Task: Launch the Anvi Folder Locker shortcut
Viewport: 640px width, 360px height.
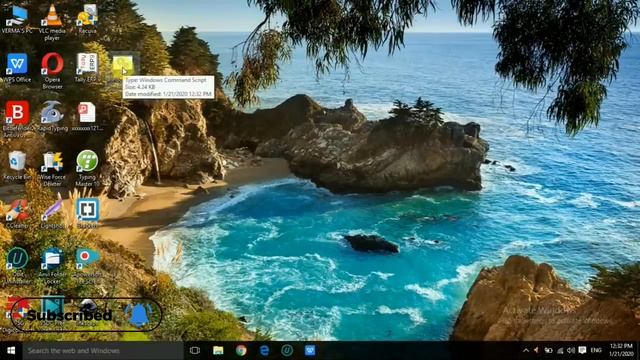Action: point(52,265)
